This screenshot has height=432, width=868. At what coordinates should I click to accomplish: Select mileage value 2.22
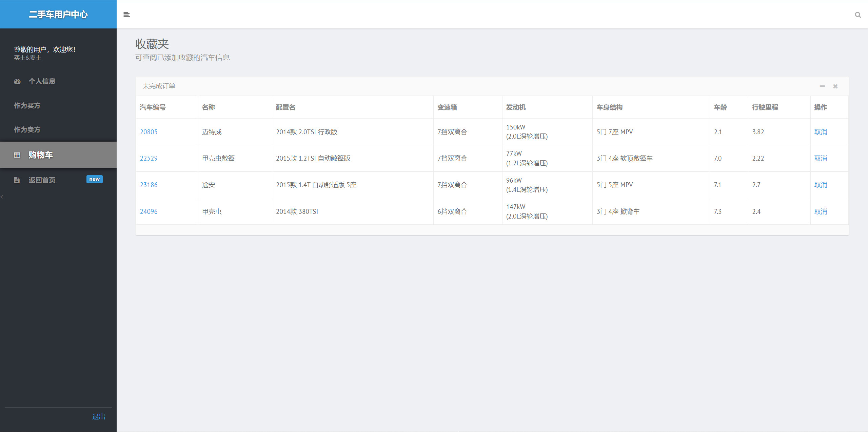[758, 158]
